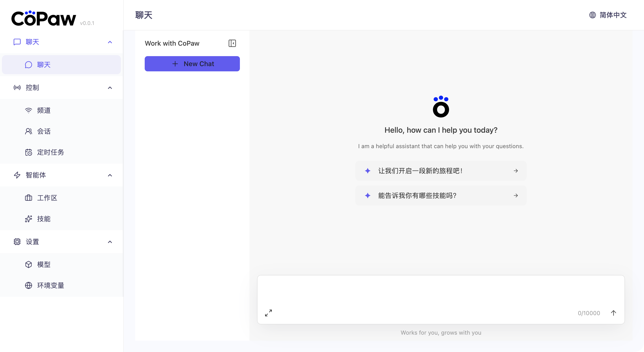Open the 环境变量 environment variables page
644x352 pixels.
pos(50,285)
